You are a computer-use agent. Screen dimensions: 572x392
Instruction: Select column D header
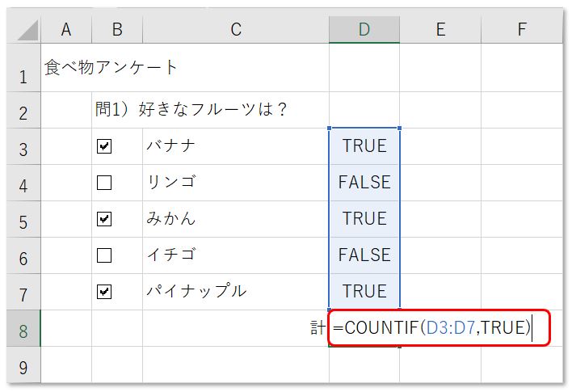click(x=364, y=30)
